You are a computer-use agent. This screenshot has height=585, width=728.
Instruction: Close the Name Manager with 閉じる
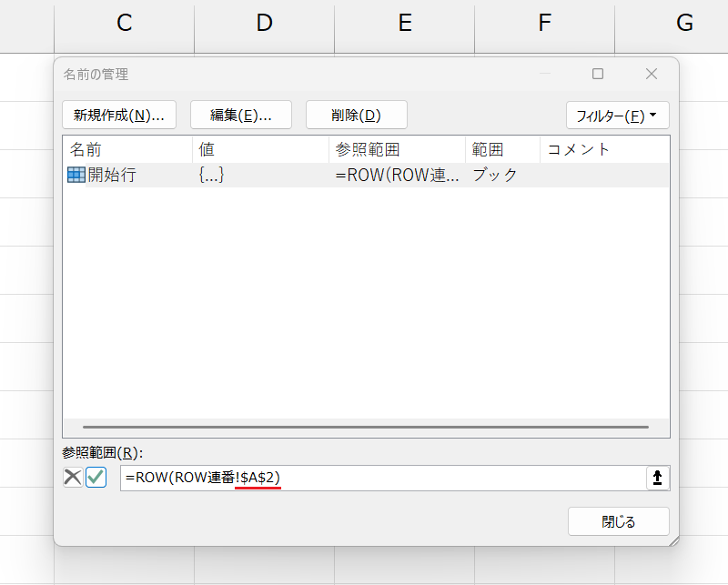pos(619,520)
